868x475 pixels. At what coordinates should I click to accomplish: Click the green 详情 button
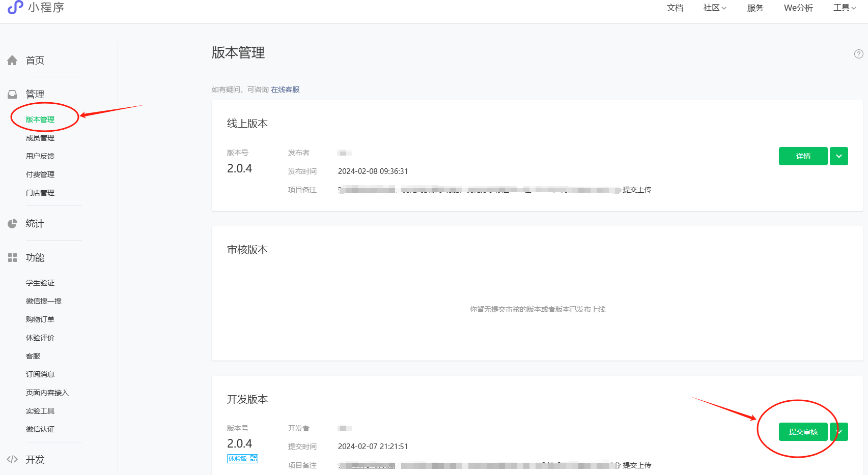tap(803, 156)
